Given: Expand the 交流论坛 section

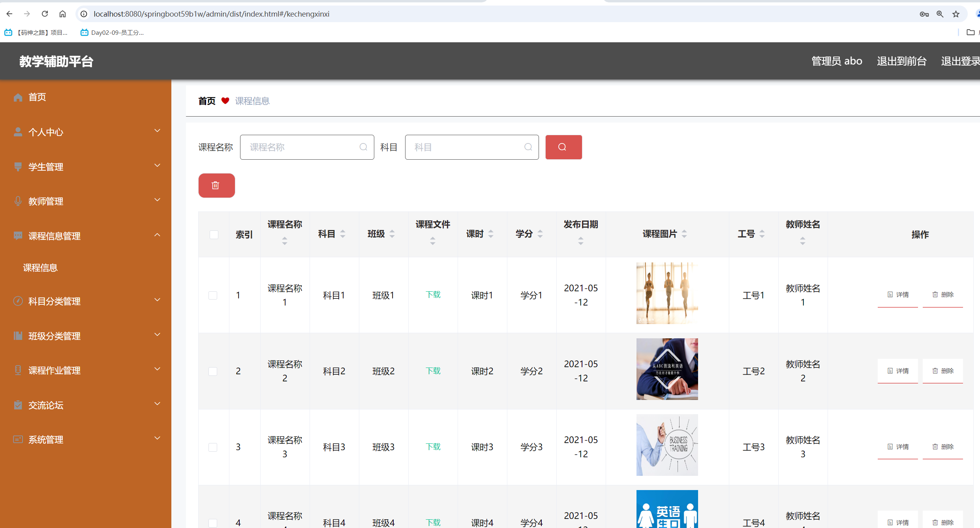Looking at the screenshot, I should pyautogui.click(x=157, y=404).
